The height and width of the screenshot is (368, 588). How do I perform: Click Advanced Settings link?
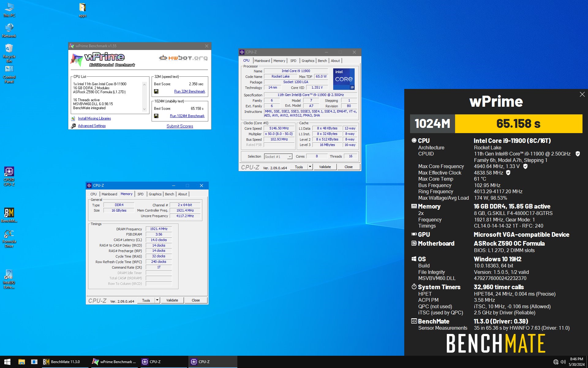click(x=92, y=126)
